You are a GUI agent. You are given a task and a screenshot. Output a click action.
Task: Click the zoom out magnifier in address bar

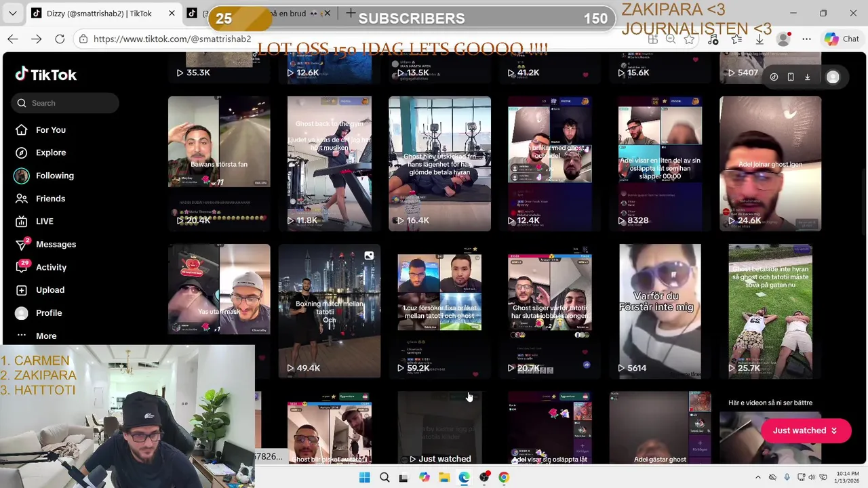pyautogui.click(x=671, y=39)
